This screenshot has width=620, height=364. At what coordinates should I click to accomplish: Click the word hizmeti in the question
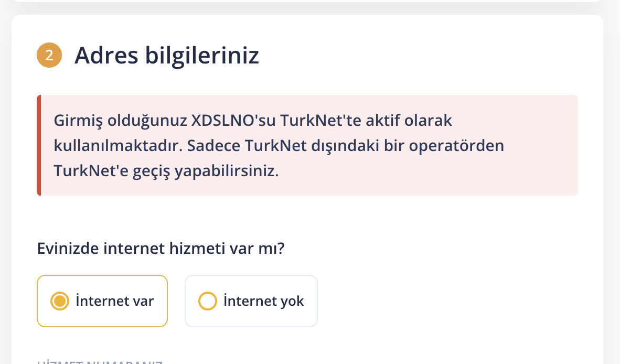pyautogui.click(x=199, y=248)
